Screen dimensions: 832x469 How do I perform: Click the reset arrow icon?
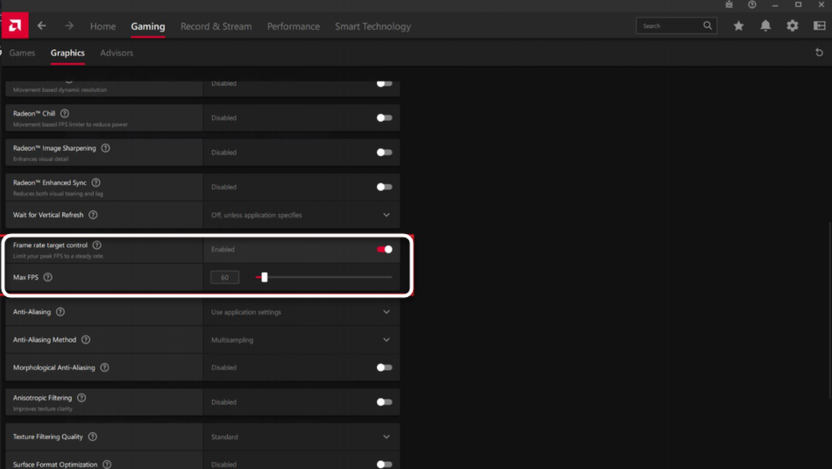click(819, 53)
